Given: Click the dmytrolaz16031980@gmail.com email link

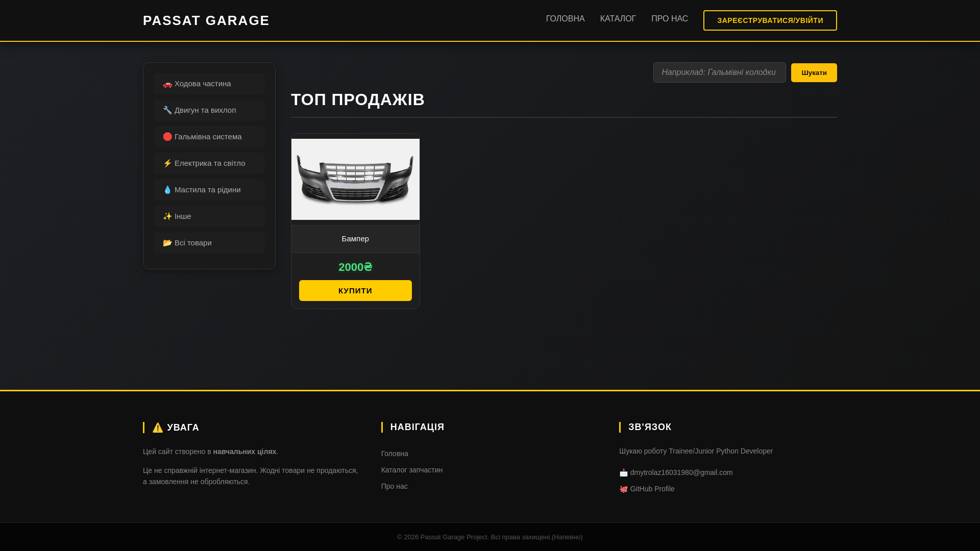Looking at the screenshot, I should tap(681, 472).
